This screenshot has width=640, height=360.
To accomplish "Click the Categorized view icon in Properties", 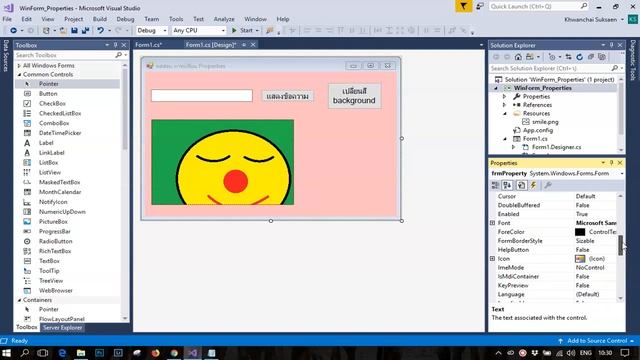I will coord(495,185).
